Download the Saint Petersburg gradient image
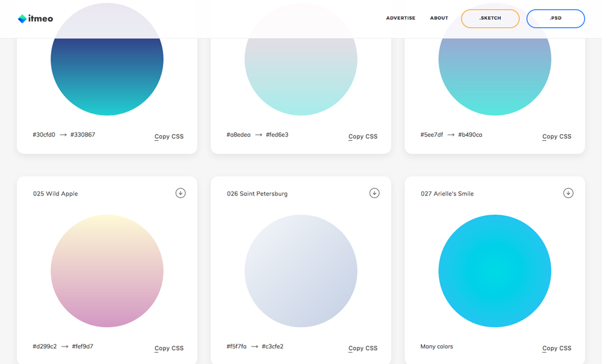The height and width of the screenshot is (364, 602). (x=374, y=193)
